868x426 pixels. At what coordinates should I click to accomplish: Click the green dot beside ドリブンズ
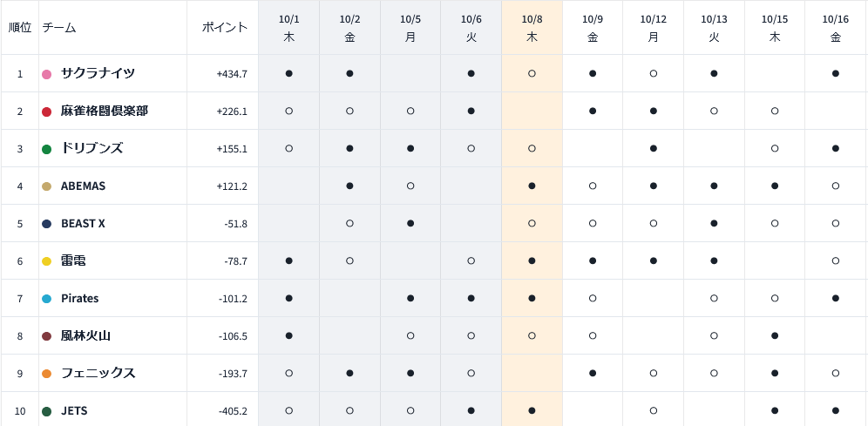[47, 149]
